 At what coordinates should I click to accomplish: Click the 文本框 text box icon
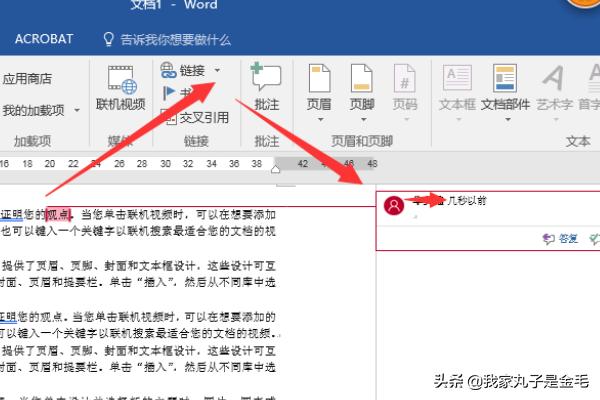pos(457,78)
